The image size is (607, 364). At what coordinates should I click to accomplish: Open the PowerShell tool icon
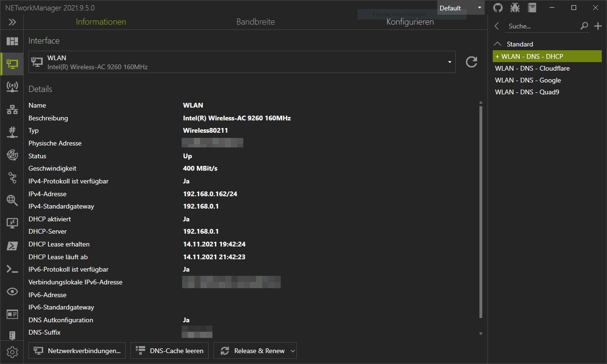pyautogui.click(x=12, y=246)
